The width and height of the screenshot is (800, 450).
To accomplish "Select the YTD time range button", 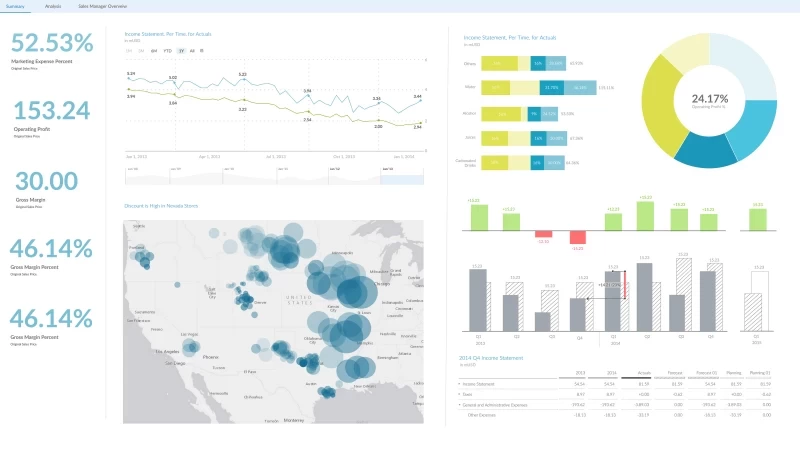I will pyautogui.click(x=167, y=51).
